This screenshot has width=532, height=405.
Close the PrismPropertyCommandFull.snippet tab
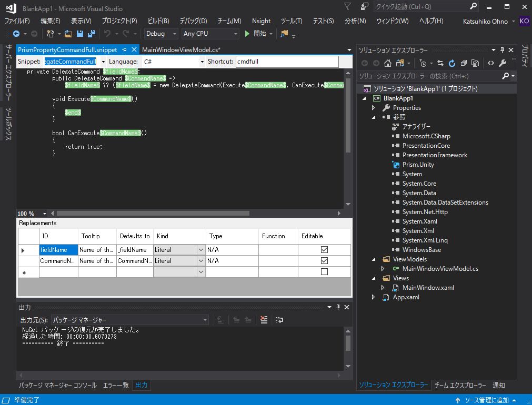pos(134,50)
